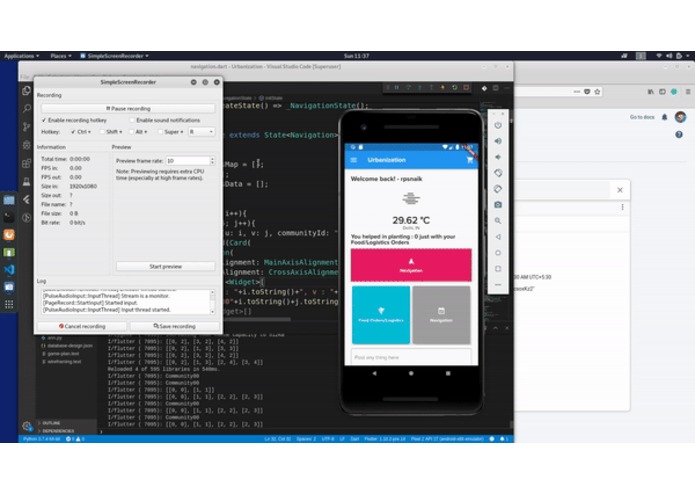Click the browser help question mark icon
Screen dimensions: 695x494
(x=679, y=135)
